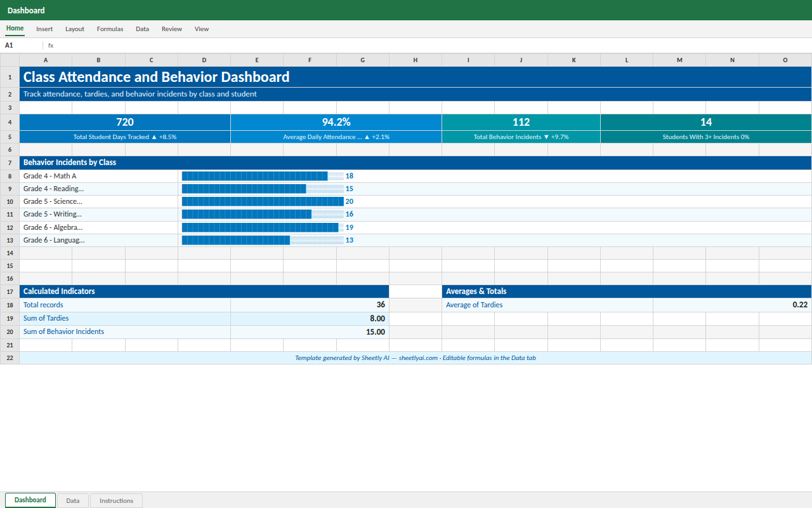Click the fx formula bar
The image size is (812, 508).
pos(429,45)
